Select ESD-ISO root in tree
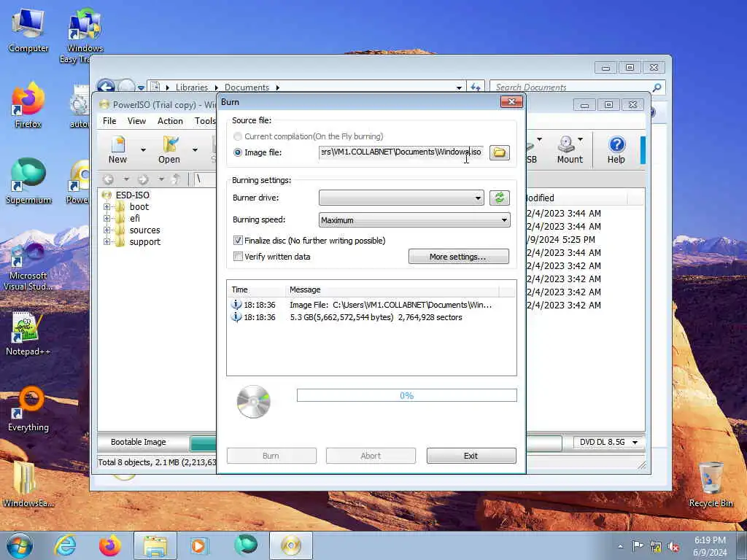Screen dimensions: 747x560 pos(133,195)
